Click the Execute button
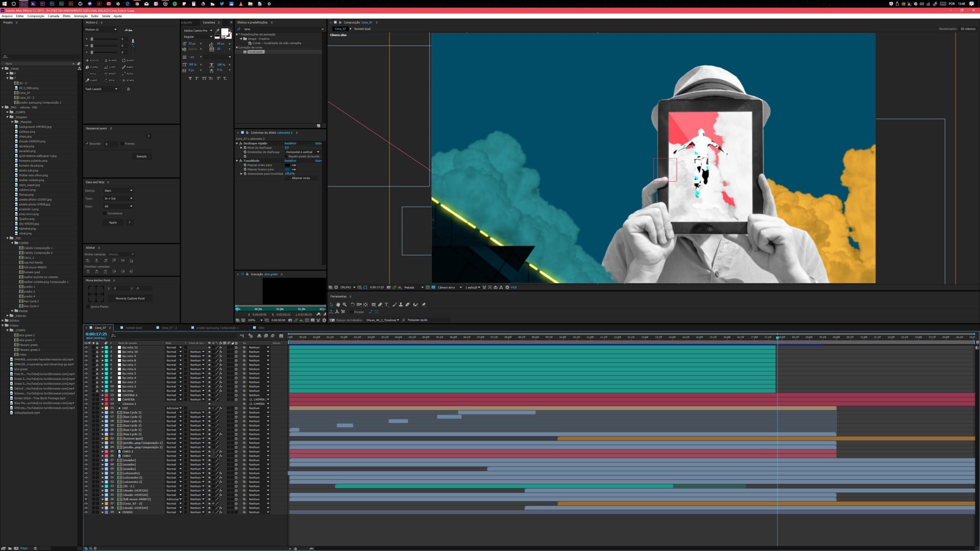980x551 pixels. point(141,156)
